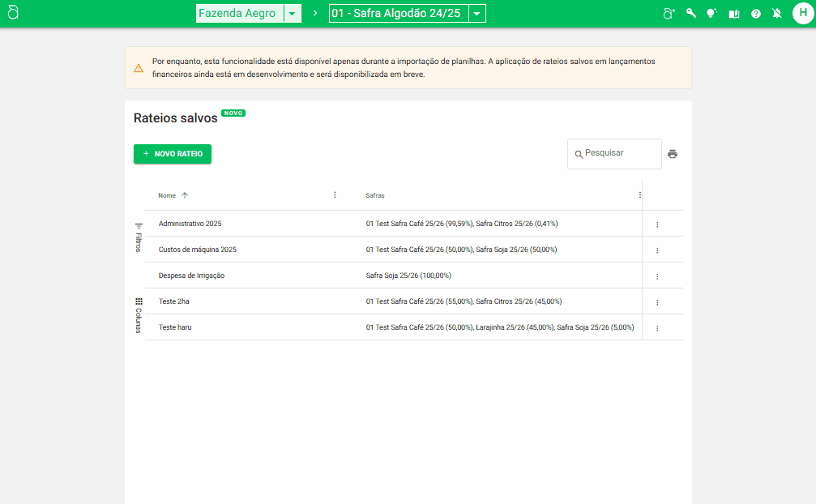
Task: Click the print icon next to search
Action: [x=673, y=154]
